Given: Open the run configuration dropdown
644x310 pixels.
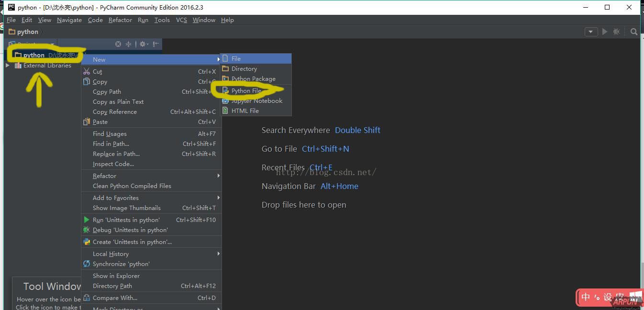Looking at the screenshot, I should (x=591, y=32).
